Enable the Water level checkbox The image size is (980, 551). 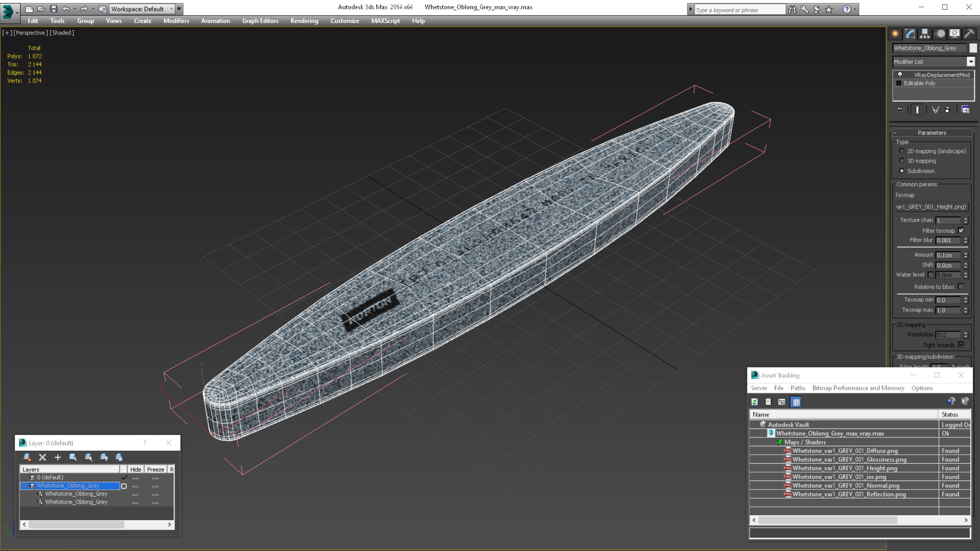[x=931, y=274]
